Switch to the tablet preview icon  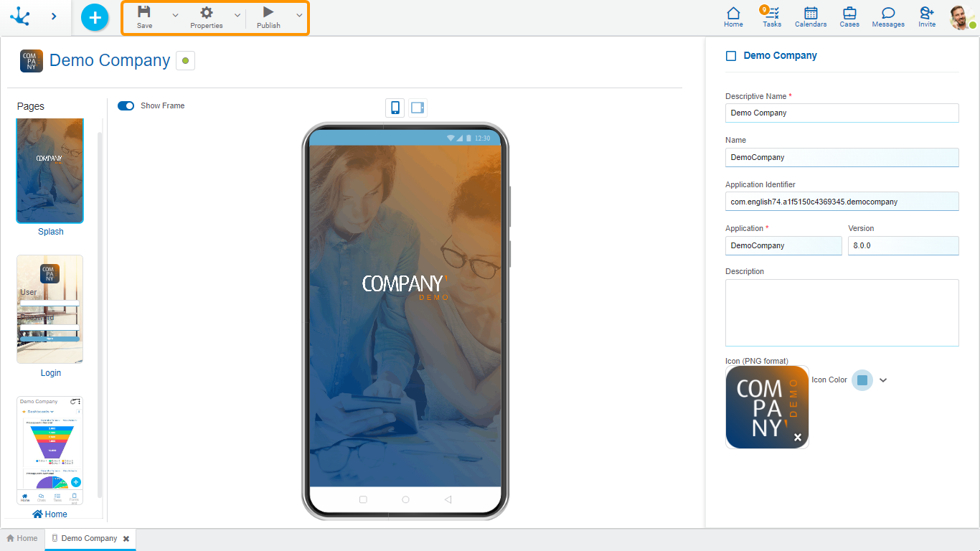(418, 108)
